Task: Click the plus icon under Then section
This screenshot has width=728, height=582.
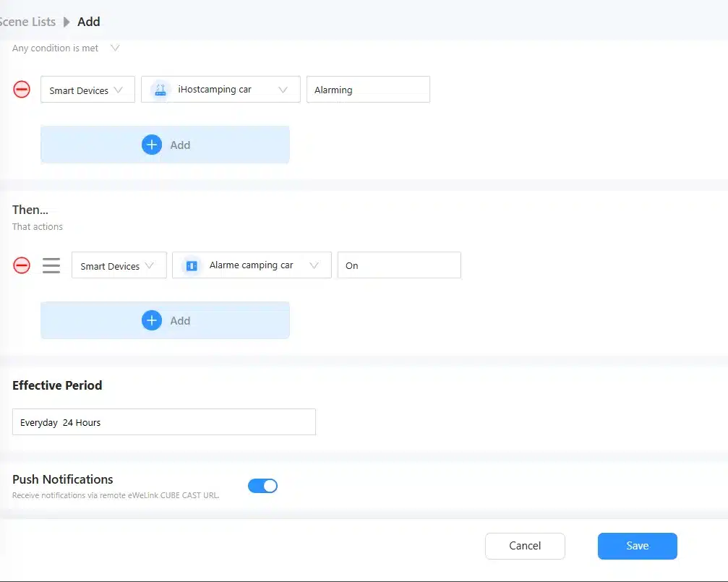Action: (x=151, y=320)
